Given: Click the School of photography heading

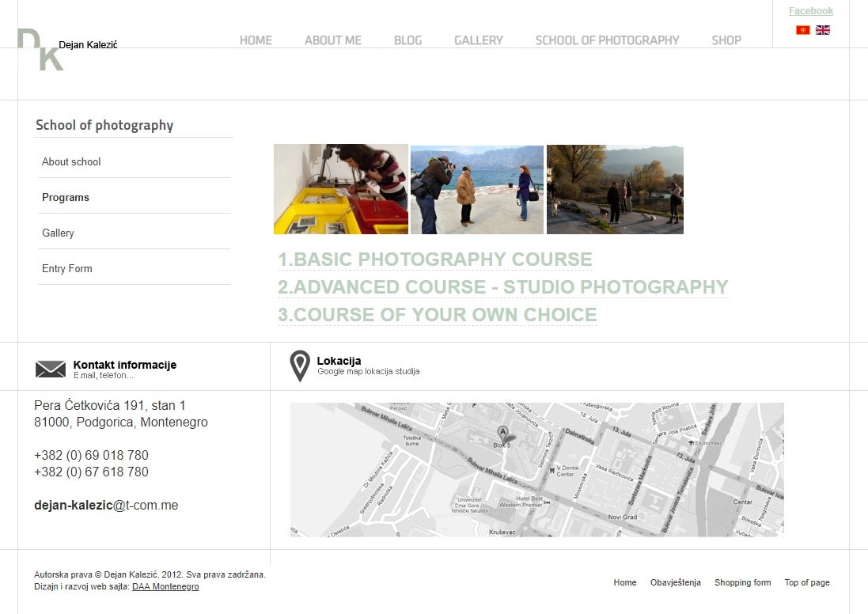Looking at the screenshot, I should (104, 125).
